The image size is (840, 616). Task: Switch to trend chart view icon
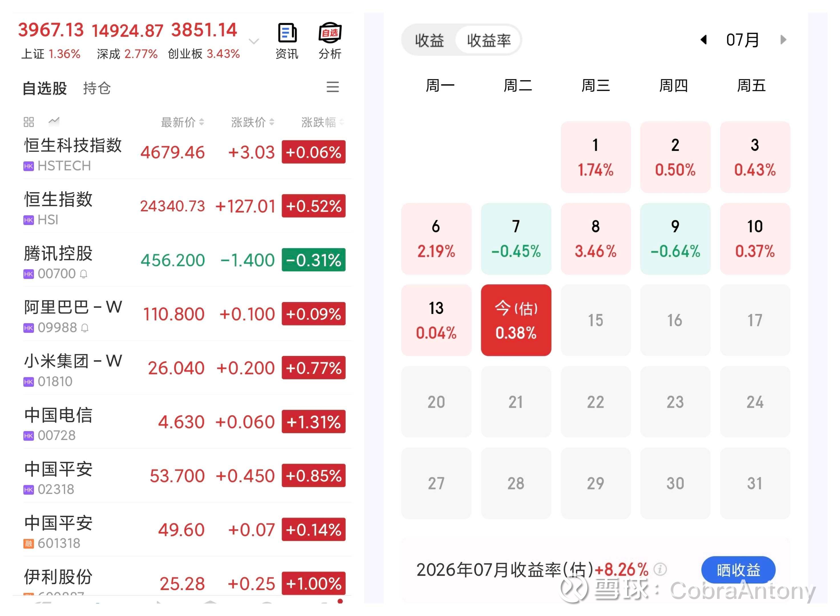coord(54,121)
